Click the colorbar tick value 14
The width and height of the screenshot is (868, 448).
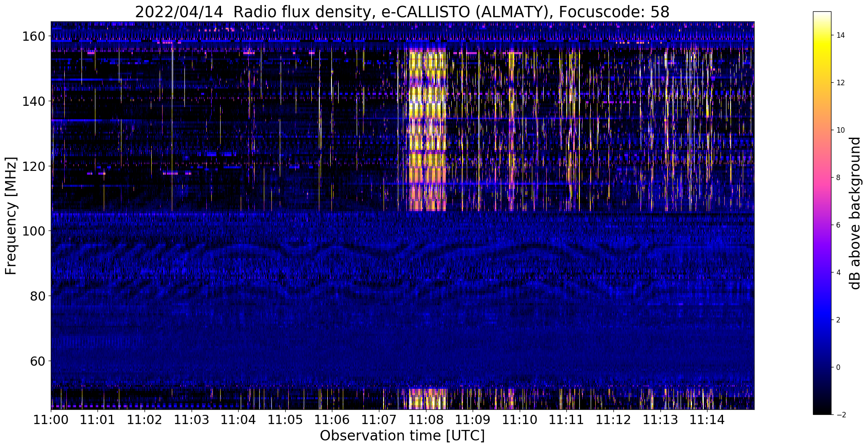[x=841, y=35]
